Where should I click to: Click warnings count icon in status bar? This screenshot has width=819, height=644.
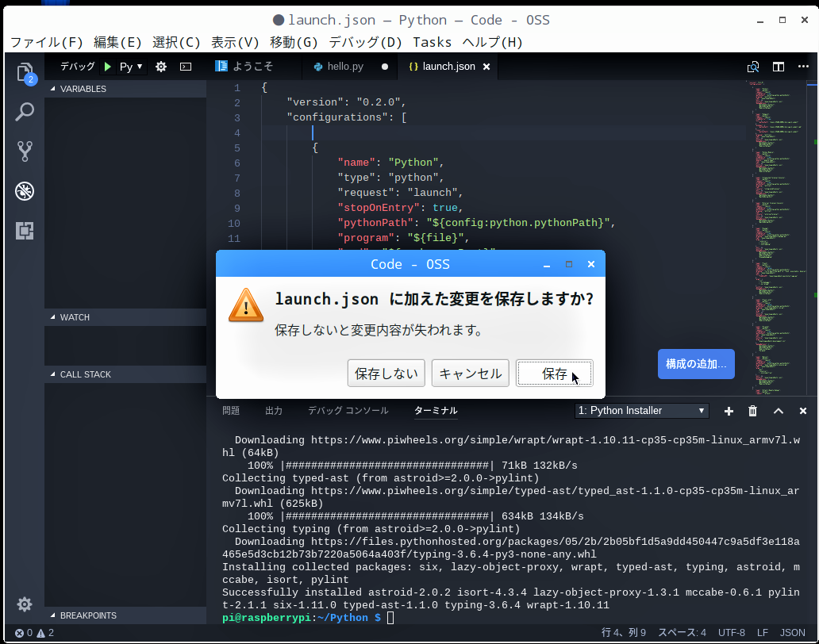tap(45, 633)
